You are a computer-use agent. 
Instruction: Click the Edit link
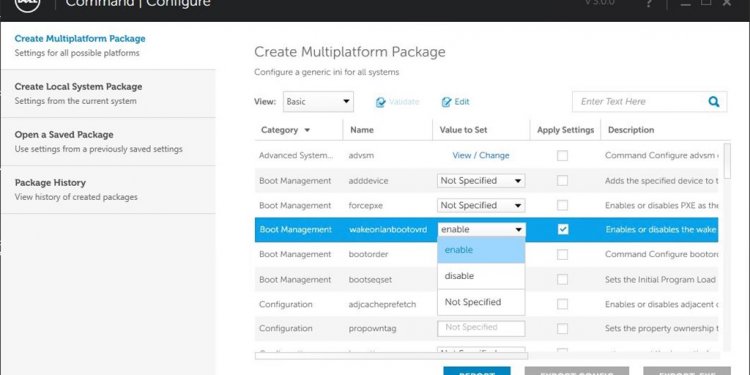click(x=462, y=102)
